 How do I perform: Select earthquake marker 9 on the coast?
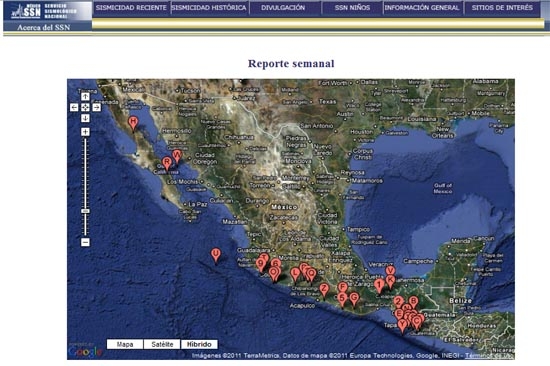[x=260, y=264]
